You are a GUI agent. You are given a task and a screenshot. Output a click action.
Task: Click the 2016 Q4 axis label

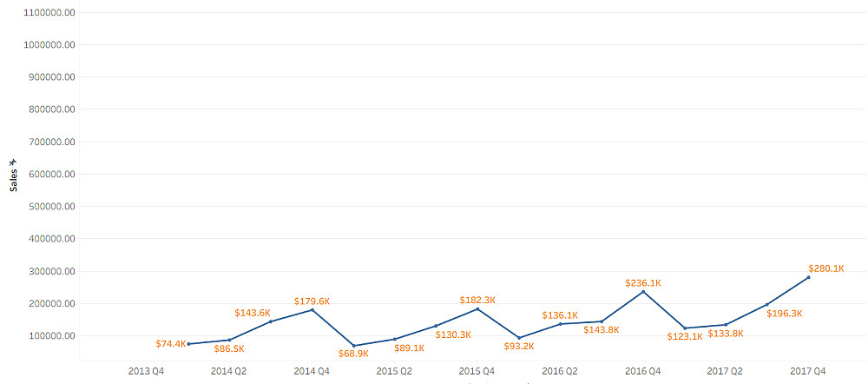pyautogui.click(x=642, y=371)
